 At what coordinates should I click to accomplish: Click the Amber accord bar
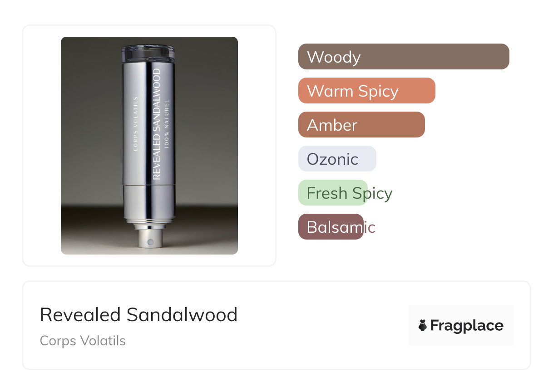coord(361,125)
